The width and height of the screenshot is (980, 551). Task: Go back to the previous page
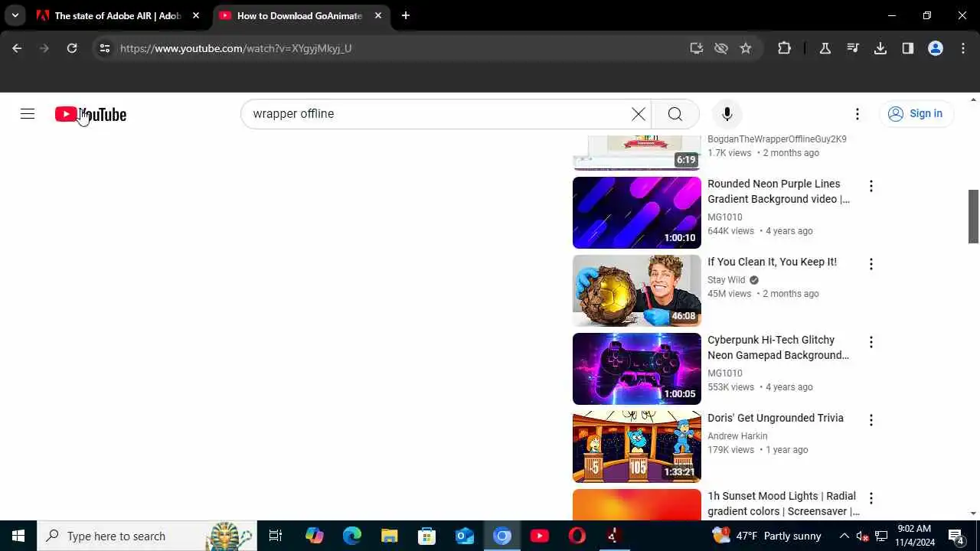coord(17,48)
